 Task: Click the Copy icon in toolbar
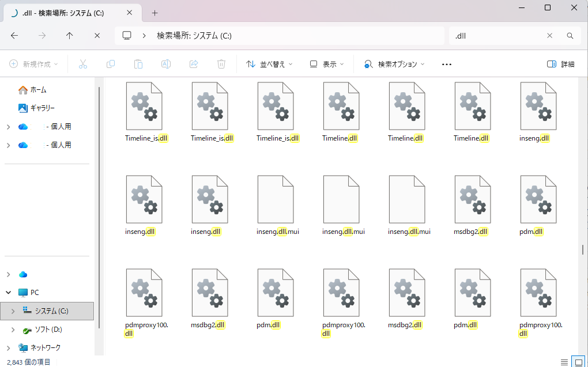click(x=110, y=64)
